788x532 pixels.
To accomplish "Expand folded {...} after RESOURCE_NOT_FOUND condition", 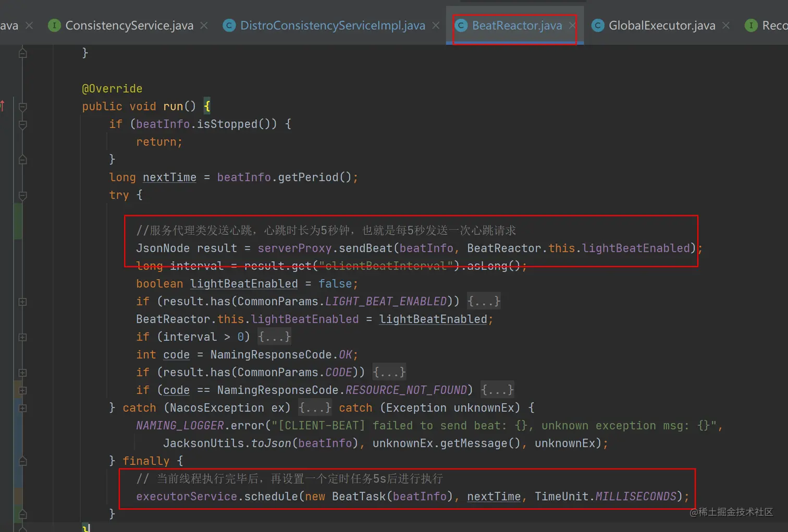I will click(497, 390).
